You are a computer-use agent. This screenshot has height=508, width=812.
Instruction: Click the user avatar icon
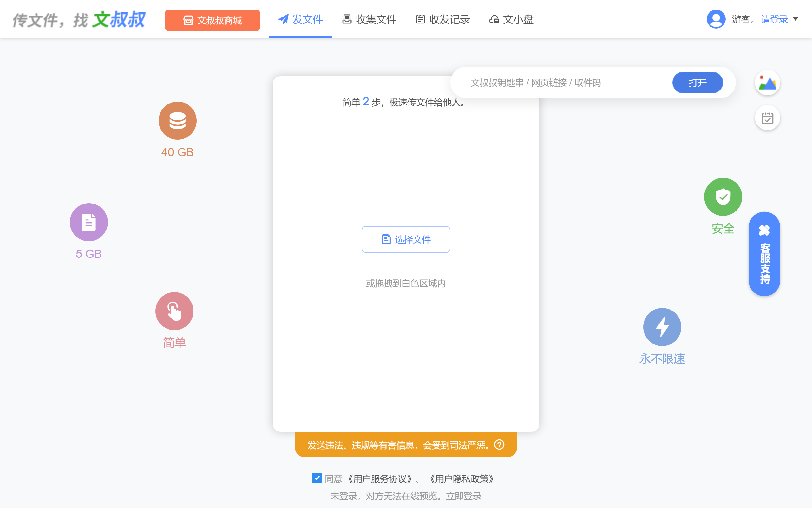pyautogui.click(x=716, y=19)
